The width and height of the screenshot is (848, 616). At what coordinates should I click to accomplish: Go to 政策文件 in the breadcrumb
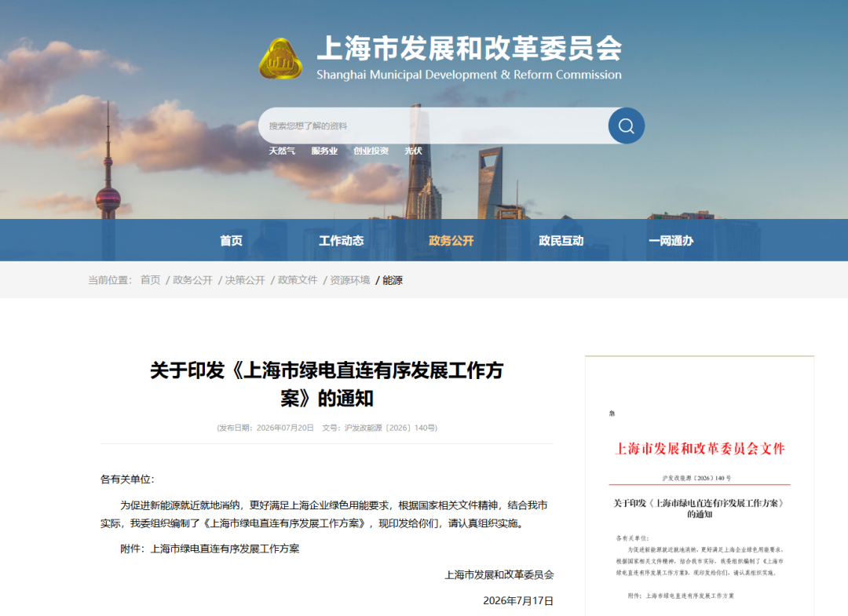298,280
